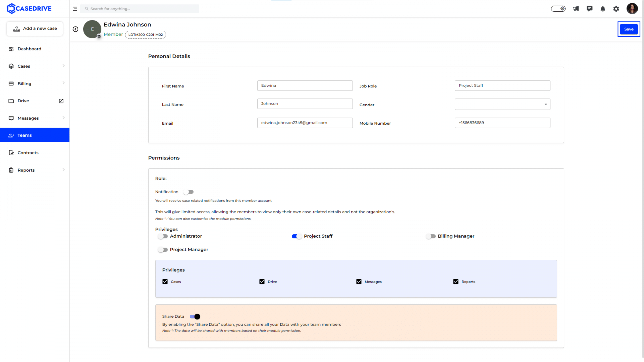The width and height of the screenshot is (644, 362).
Task: Select Teams in sidebar
Action: (x=35, y=135)
